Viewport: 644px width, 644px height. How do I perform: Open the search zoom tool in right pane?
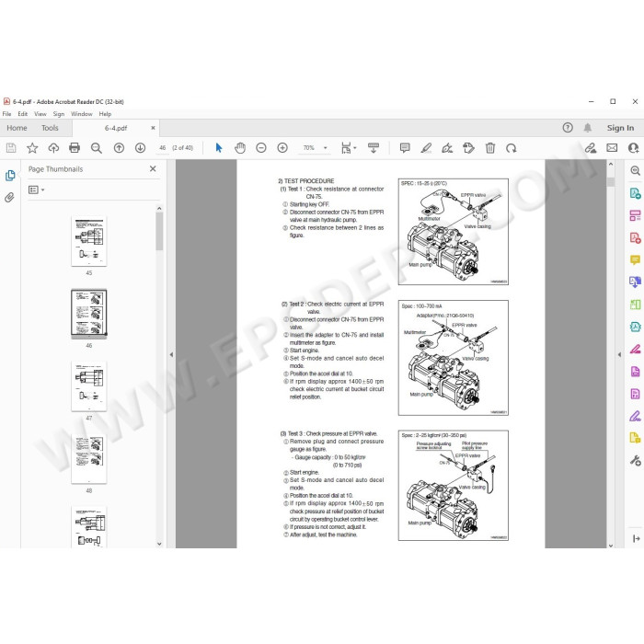[x=635, y=170]
